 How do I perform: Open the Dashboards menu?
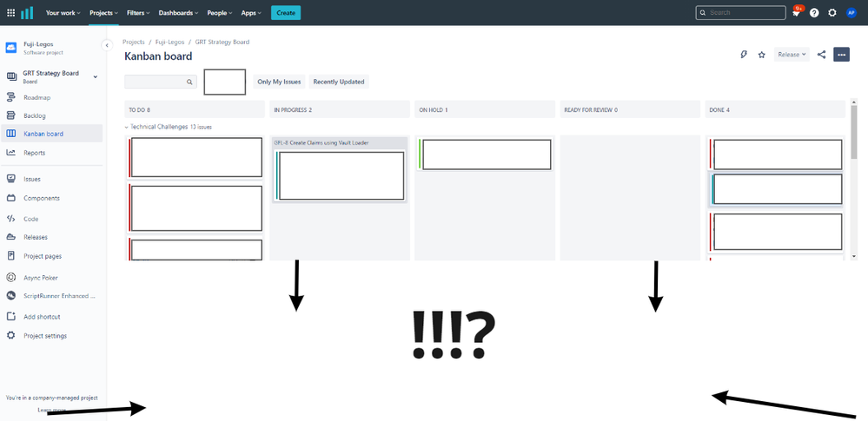(x=178, y=13)
